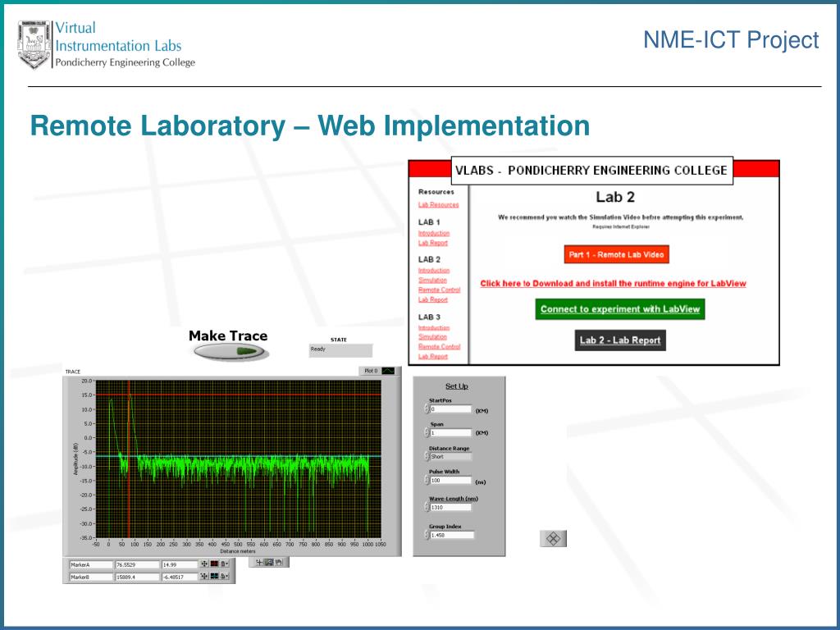Click the StartPos increment stepper
840x630 pixels.
427,406
